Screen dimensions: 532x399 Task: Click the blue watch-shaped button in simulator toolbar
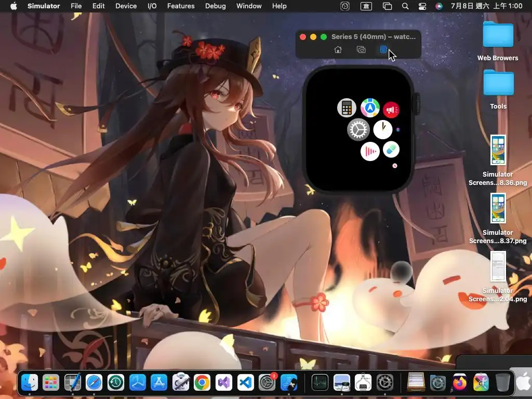pyautogui.click(x=383, y=49)
